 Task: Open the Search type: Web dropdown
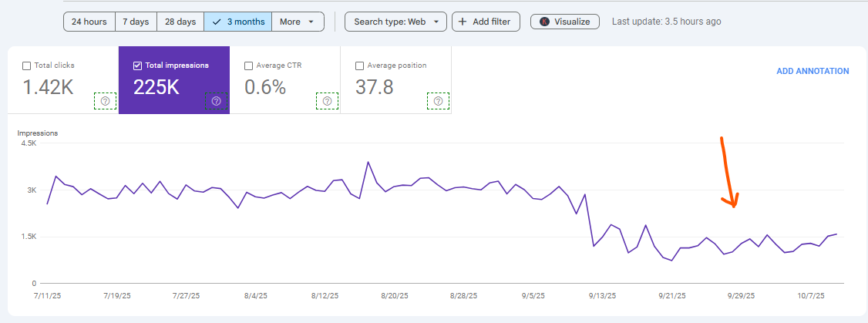point(395,22)
